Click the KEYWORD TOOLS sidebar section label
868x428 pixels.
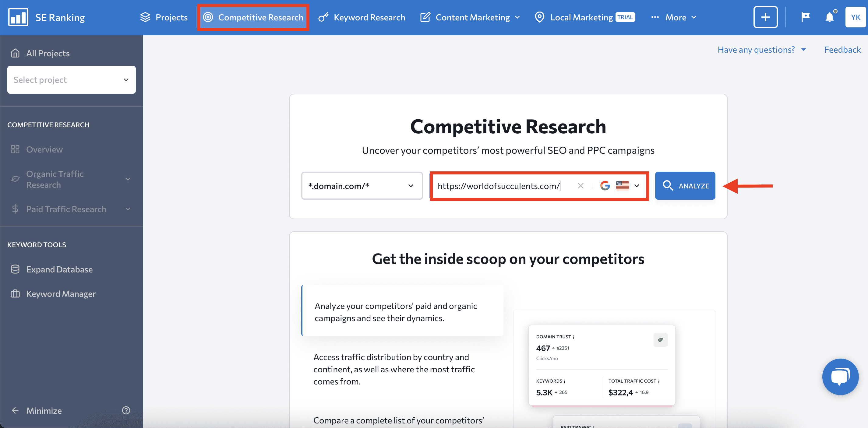pos(37,245)
